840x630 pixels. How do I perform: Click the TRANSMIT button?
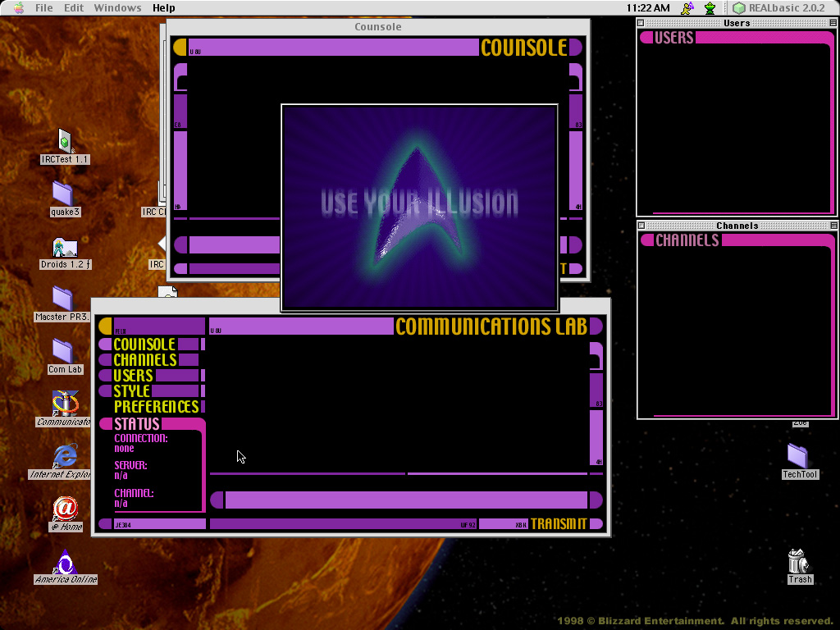[559, 524]
